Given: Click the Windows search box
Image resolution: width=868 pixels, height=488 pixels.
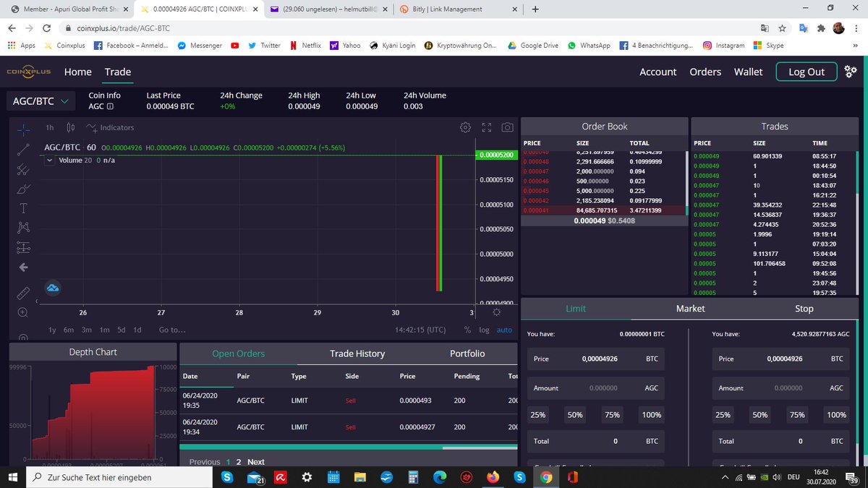Looking at the screenshot, I should [119, 477].
